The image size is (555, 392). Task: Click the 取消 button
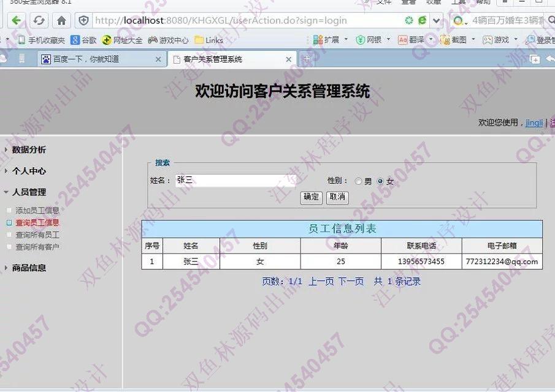tap(337, 197)
